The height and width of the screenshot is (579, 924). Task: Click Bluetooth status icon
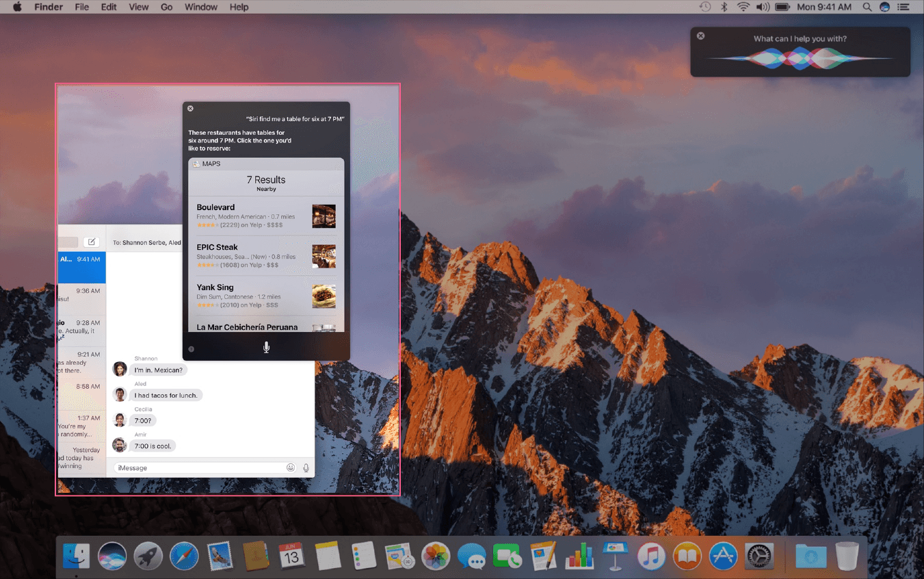coord(724,7)
